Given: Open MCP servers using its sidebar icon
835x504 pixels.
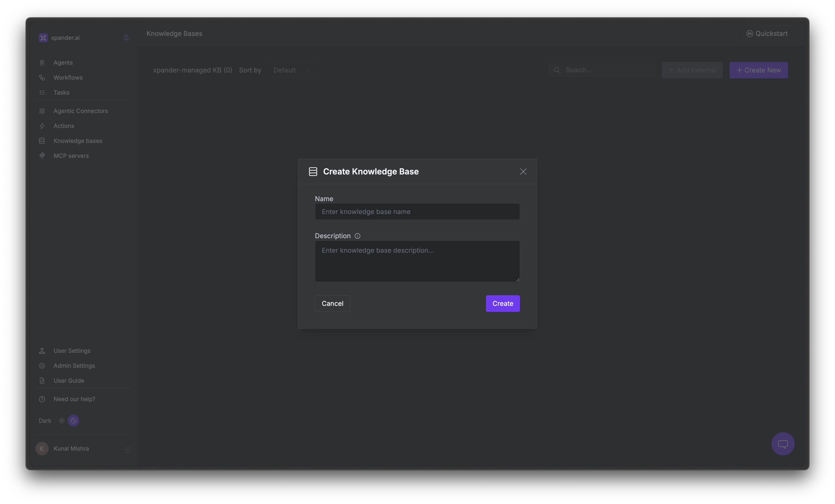Looking at the screenshot, I should tap(42, 156).
